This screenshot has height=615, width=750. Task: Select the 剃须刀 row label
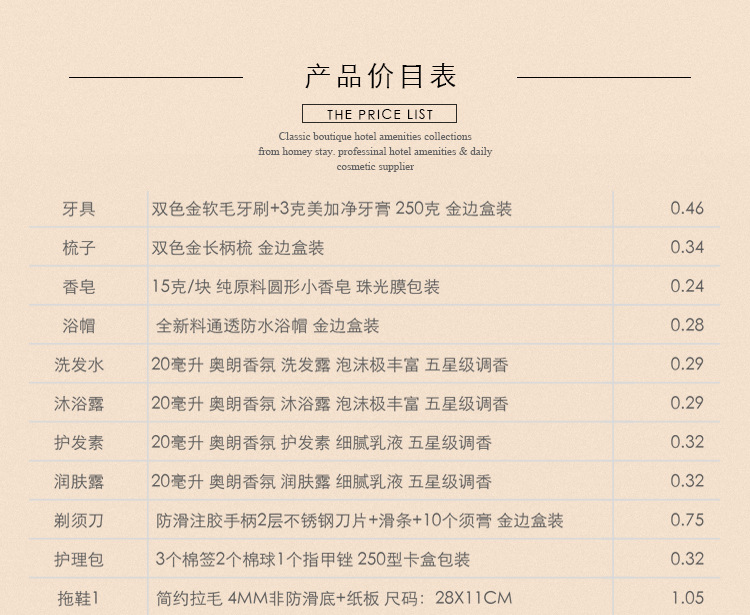(x=79, y=521)
